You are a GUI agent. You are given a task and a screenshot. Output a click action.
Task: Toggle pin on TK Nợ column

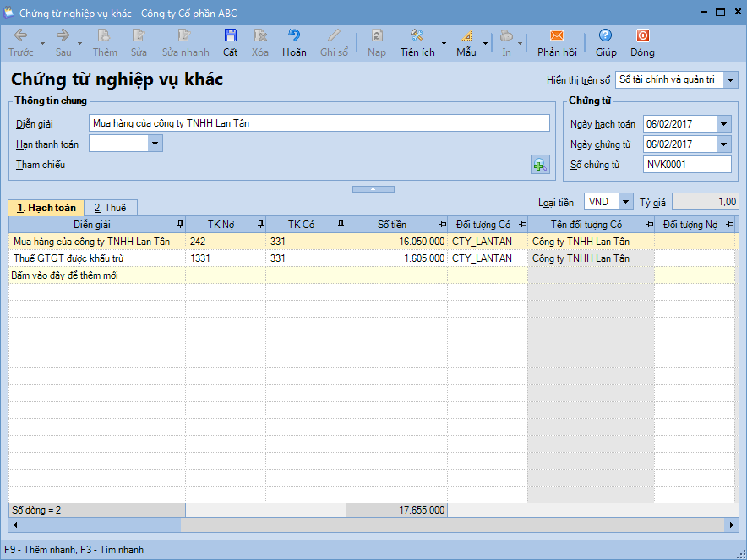(x=259, y=225)
